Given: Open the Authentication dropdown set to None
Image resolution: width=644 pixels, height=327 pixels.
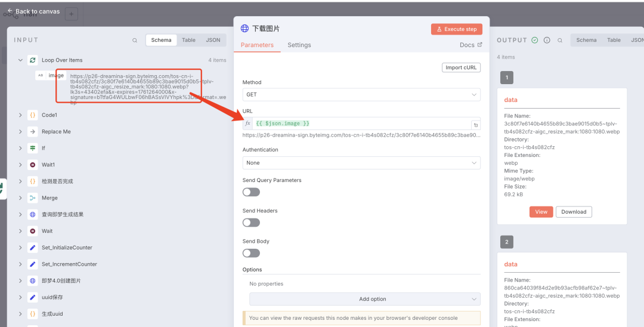Looking at the screenshot, I should point(361,163).
